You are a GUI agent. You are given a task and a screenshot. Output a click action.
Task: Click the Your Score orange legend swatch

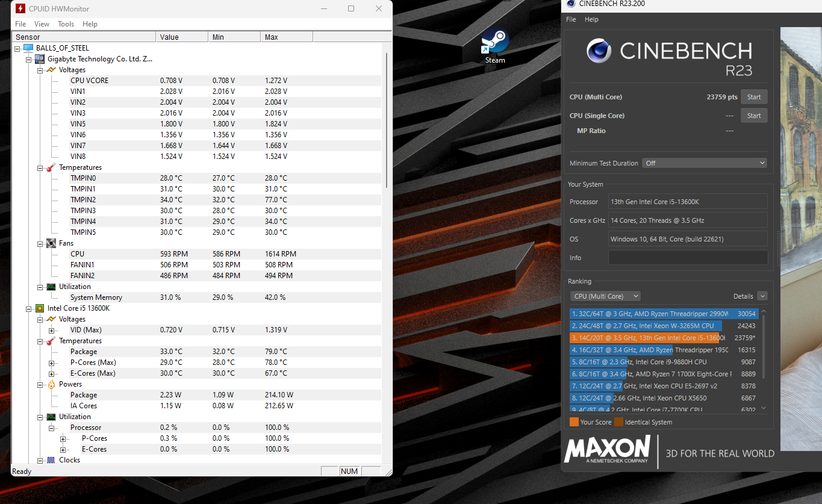point(574,422)
